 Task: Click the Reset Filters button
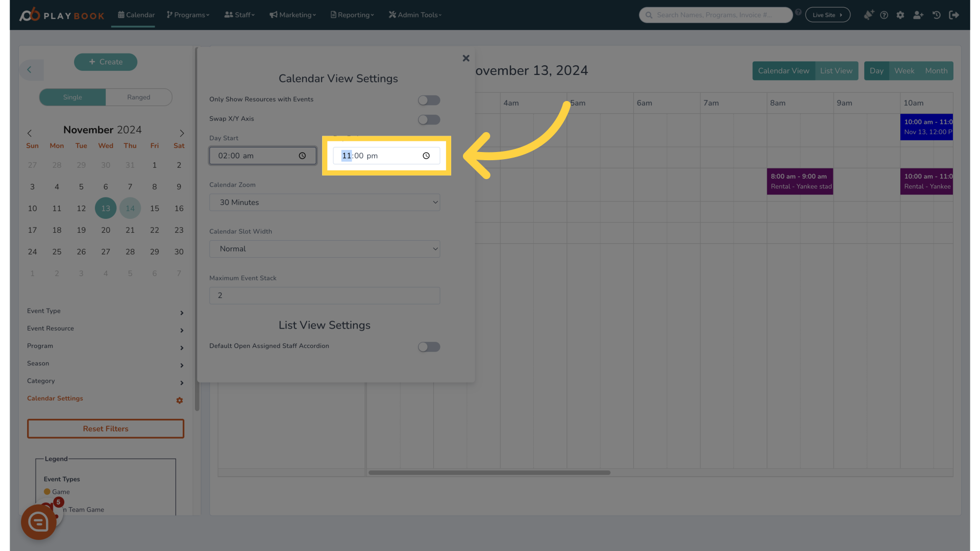[106, 429]
